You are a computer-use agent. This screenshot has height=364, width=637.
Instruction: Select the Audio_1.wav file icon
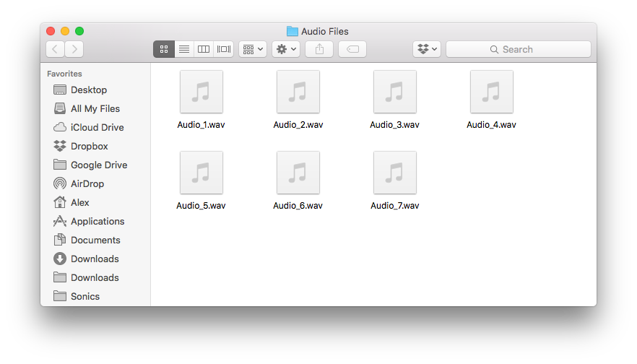pyautogui.click(x=201, y=92)
